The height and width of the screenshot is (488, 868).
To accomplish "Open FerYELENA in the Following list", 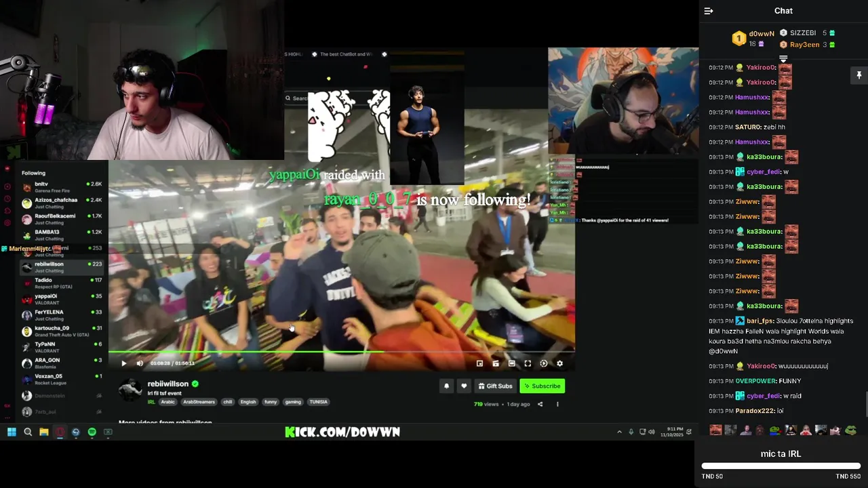I will tap(61, 315).
